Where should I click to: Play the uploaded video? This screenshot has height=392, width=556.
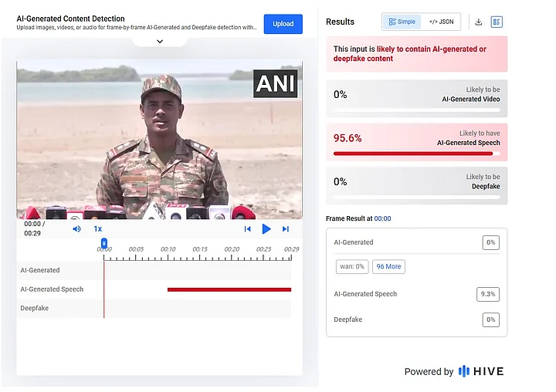266,229
